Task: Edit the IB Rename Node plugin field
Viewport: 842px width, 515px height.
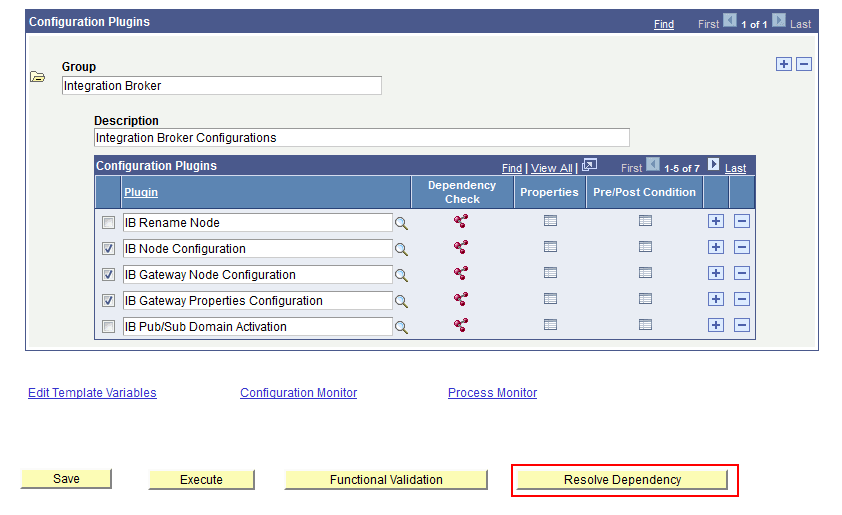Action: point(258,222)
